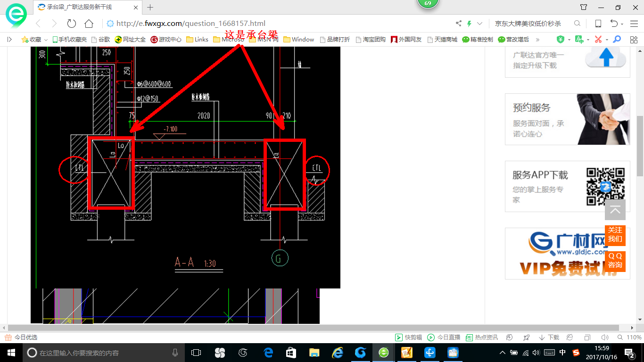
Task: Expand the shield extension dropdown arrow
Action: (569, 40)
